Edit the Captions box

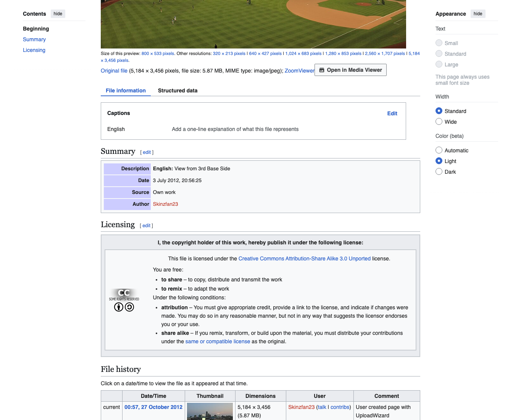click(392, 113)
